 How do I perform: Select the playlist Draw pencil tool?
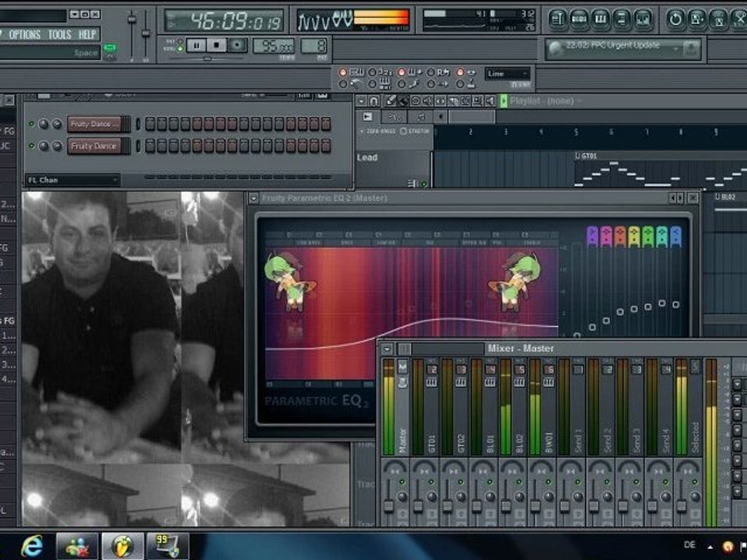point(390,101)
